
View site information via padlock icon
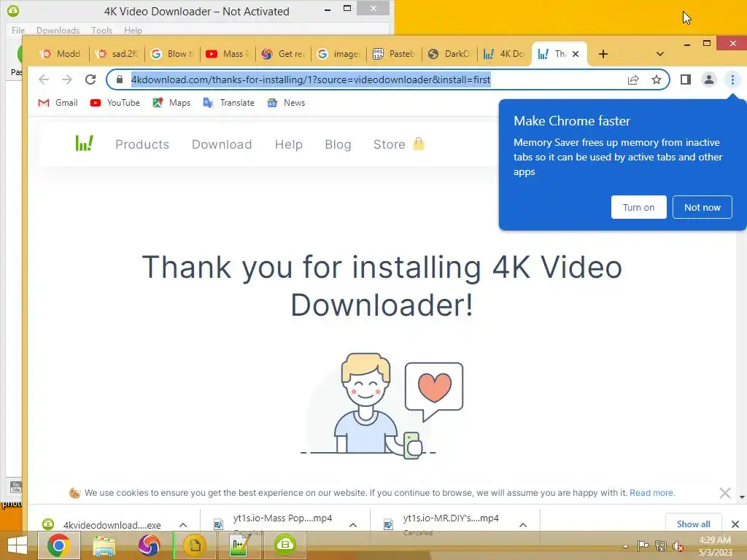click(120, 79)
